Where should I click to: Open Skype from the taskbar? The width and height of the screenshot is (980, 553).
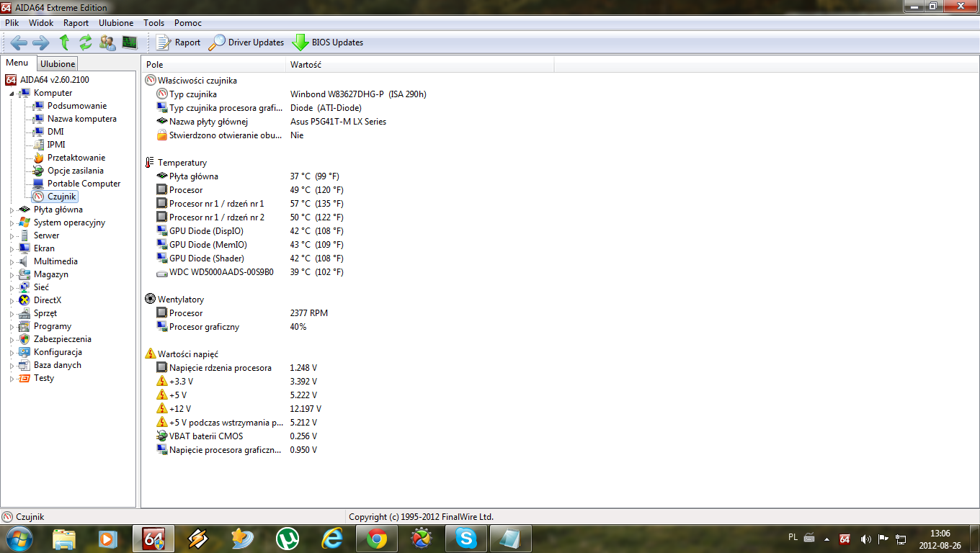click(466, 539)
